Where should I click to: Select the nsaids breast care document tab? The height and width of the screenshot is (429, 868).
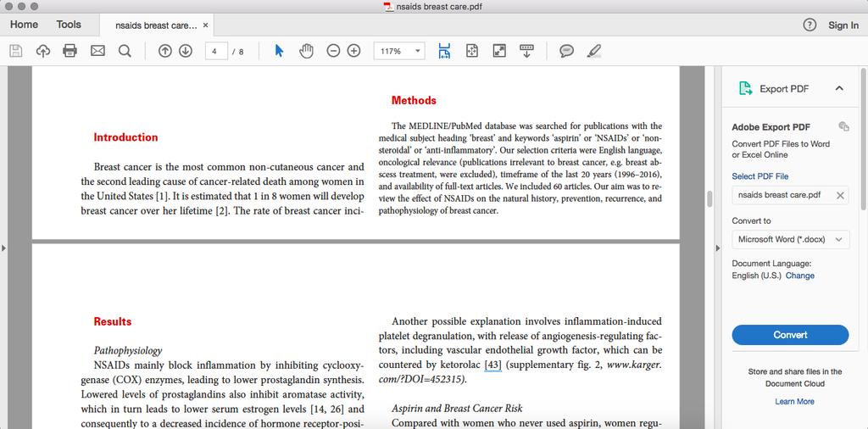click(x=156, y=25)
